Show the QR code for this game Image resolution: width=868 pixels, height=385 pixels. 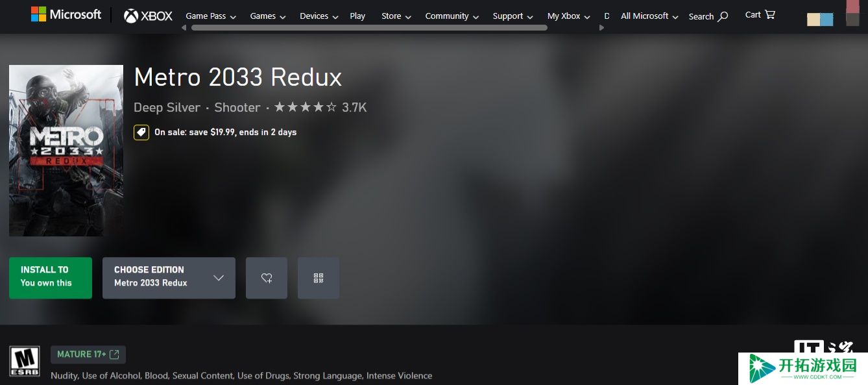tap(319, 278)
